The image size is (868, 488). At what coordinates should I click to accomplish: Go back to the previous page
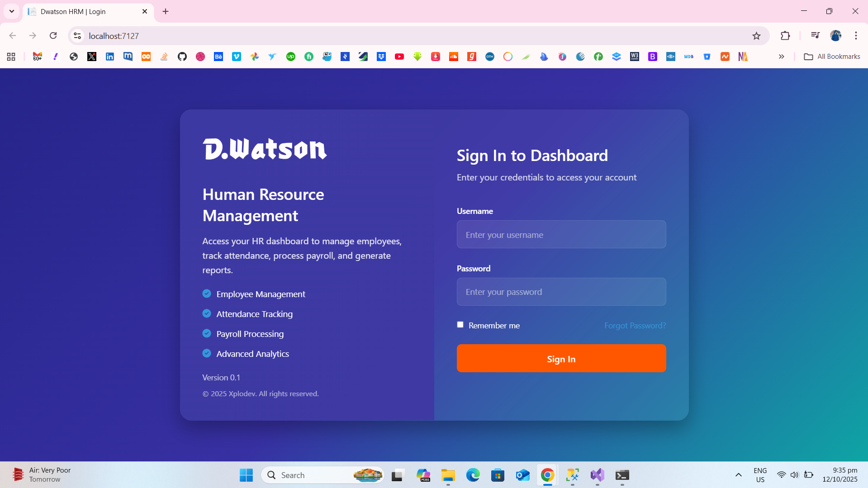[x=13, y=36]
